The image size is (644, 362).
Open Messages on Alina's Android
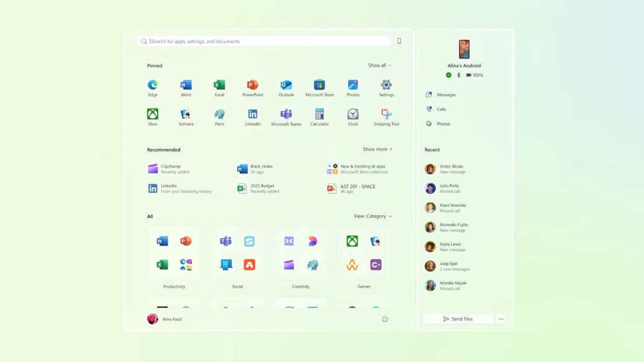pyautogui.click(x=440, y=94)
